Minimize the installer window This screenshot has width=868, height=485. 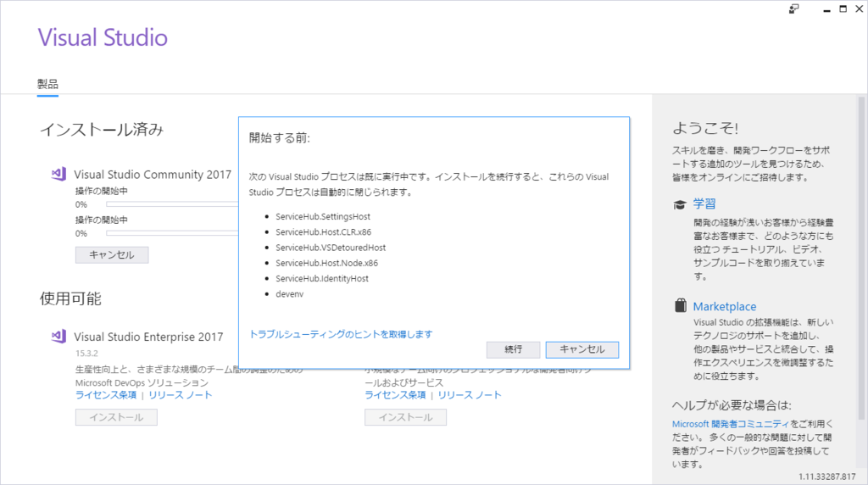point(826,9)
